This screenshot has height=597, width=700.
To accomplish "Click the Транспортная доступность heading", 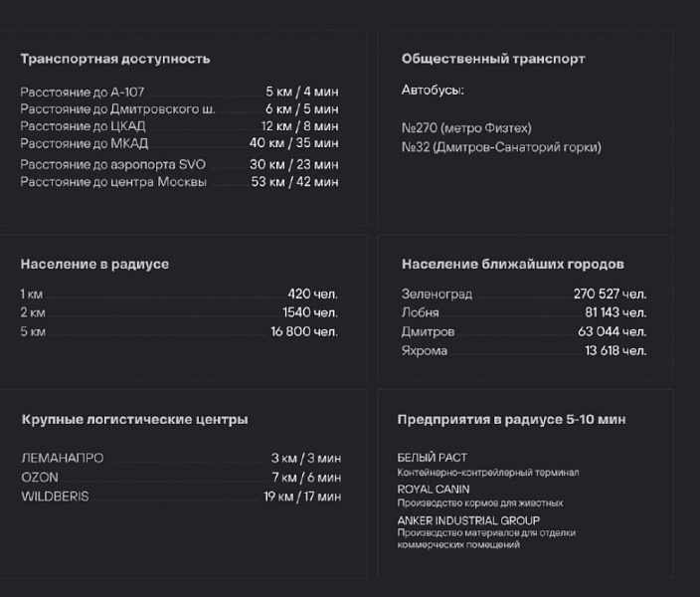I will pyautogui.click(x=115, y=59).
